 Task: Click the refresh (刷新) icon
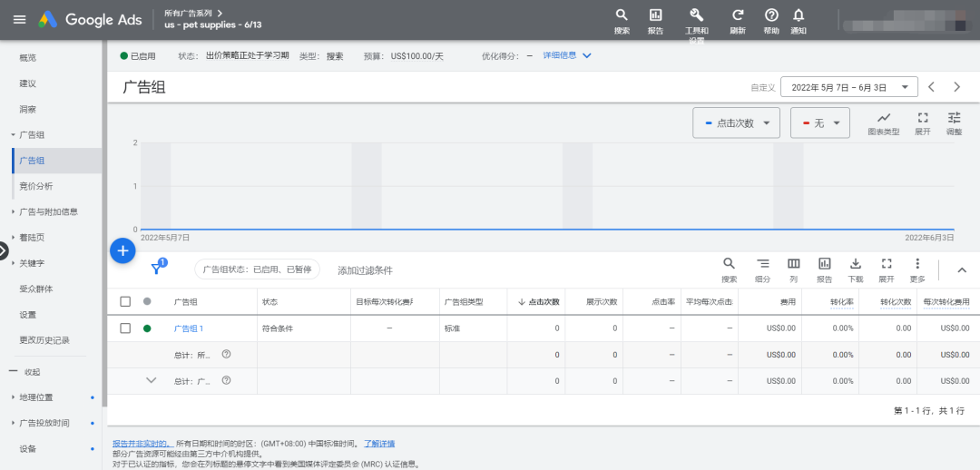pos(738,15)
